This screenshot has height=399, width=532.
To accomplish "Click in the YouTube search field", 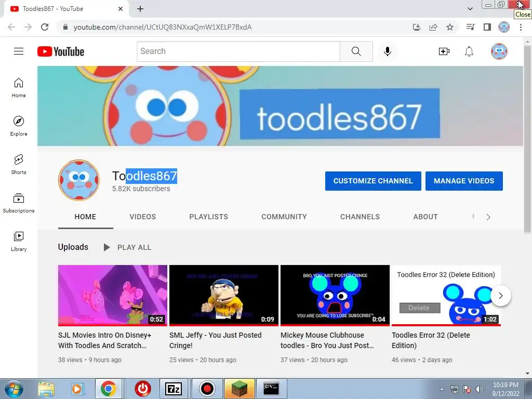I will 238,51.
